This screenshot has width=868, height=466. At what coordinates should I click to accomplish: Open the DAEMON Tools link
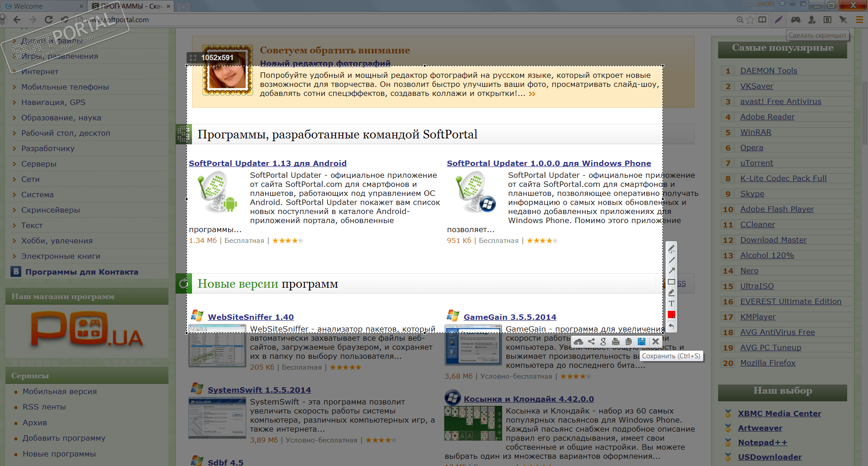coord(769,71)
